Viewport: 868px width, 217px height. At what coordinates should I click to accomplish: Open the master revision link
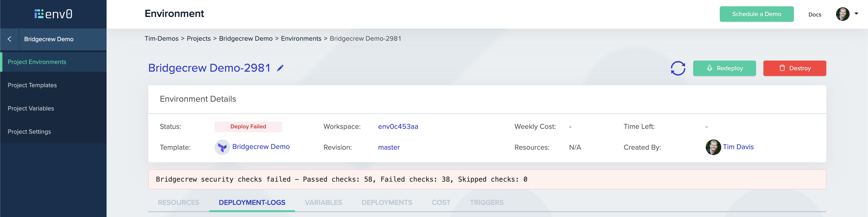point(389,147)
